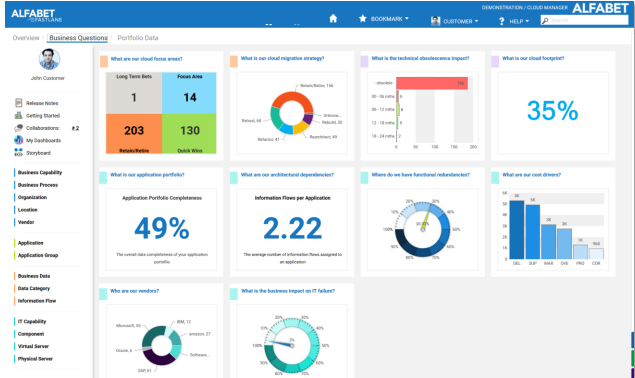Viewport: 635px width, 378px height.
Task: Open Application Group in sidebar
Action: (38, 255)
